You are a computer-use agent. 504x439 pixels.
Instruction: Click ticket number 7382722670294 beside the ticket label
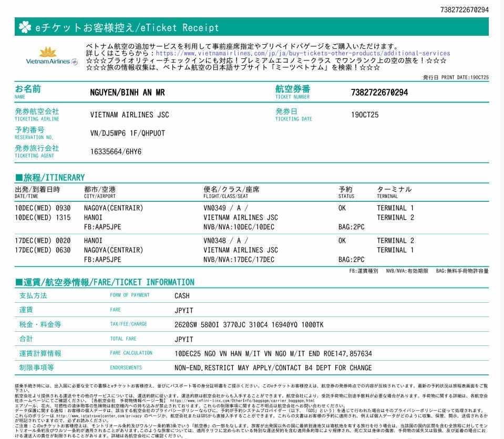379,93
